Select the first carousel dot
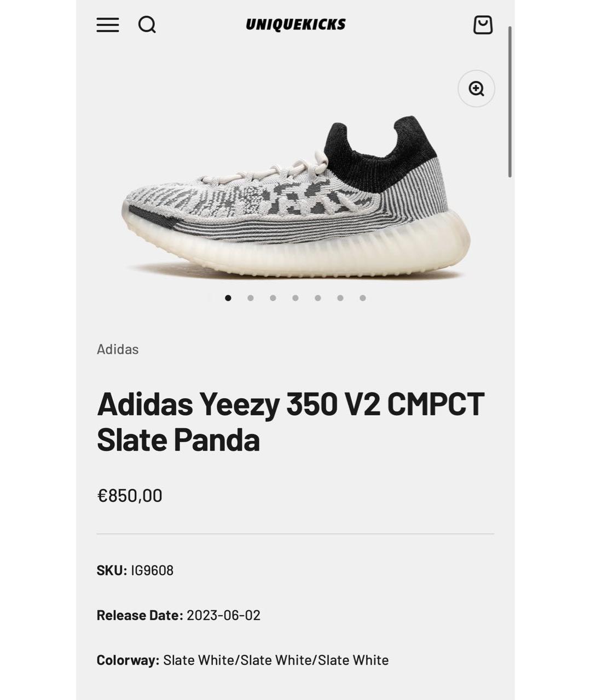 [228, 298]
